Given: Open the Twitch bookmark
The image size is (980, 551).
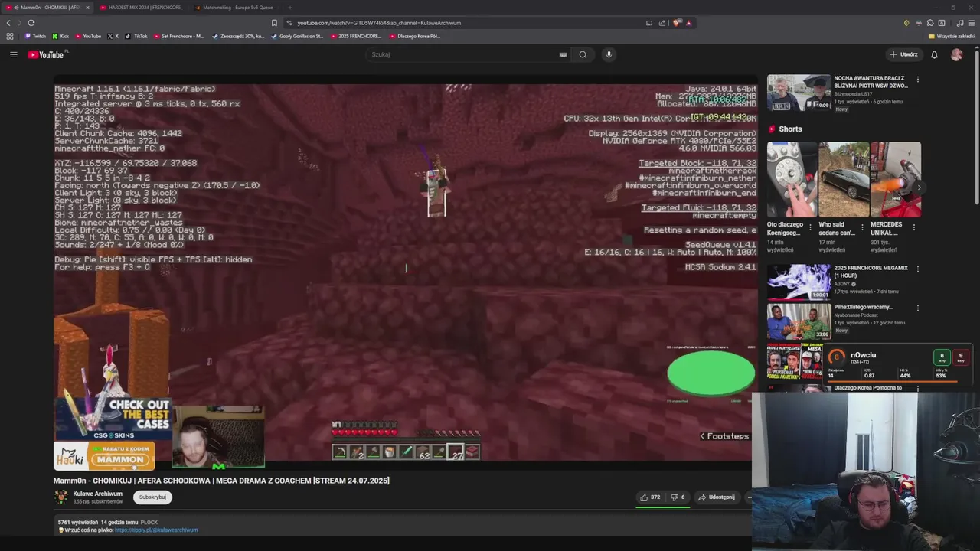Looking at the screenshot, I should point(34,36).
